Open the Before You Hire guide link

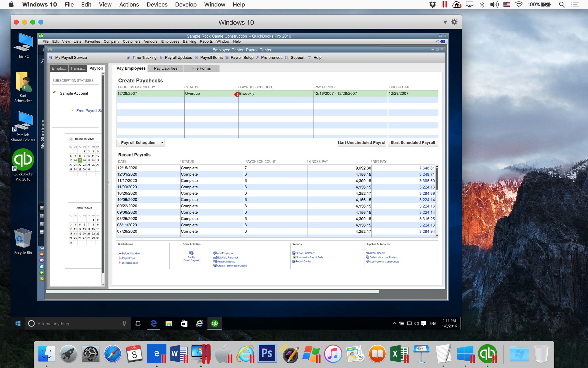[131, 253]
